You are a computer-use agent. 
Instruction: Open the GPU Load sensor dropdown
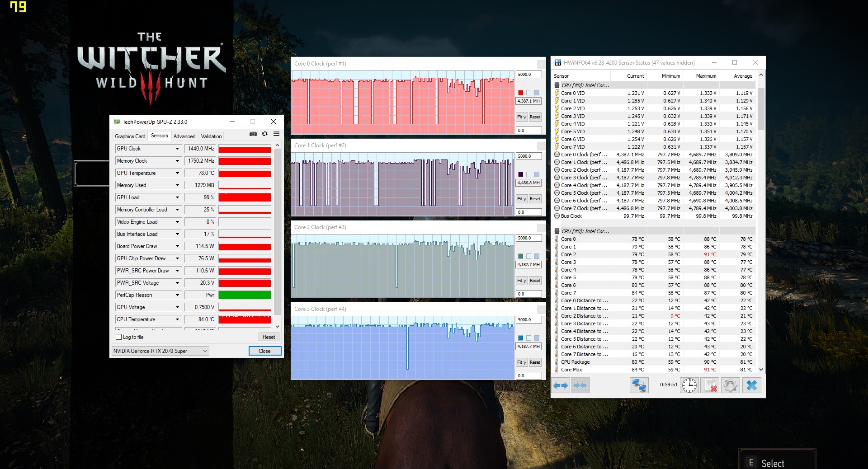pyautogui.click(x=177, y=197)
